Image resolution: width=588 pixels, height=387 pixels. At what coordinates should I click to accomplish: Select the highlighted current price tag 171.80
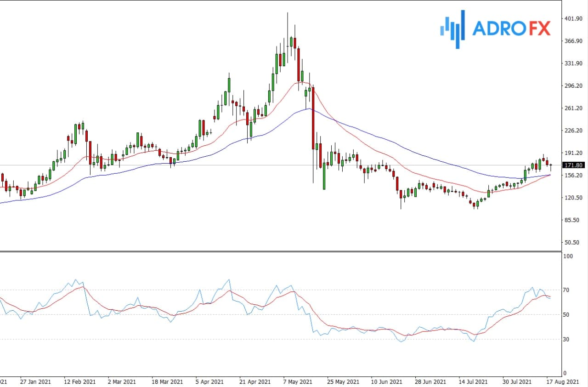[573, 165]
